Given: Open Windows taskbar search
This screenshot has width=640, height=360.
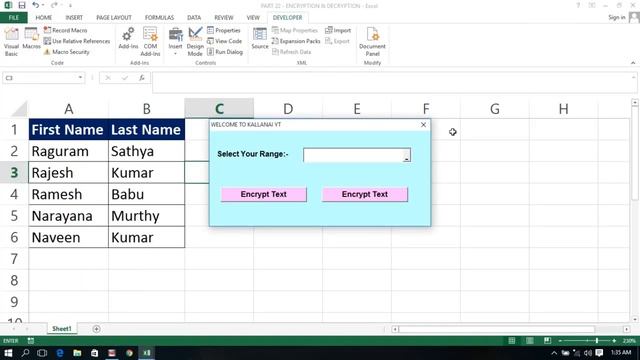Looking at the screenshot, I should coord(25,353).
